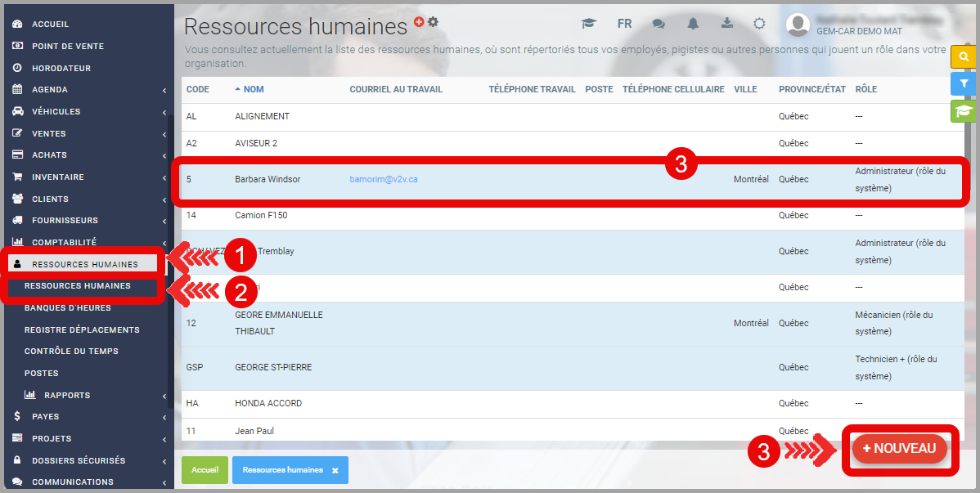Click the settings gear next to page title
Screen dimensions: 980x493
click(434, 22)
